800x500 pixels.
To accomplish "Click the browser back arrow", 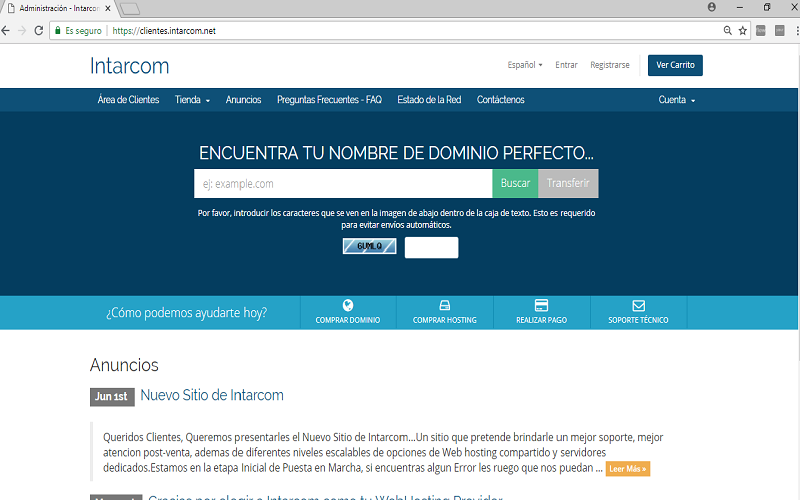I will click(6, 31).
